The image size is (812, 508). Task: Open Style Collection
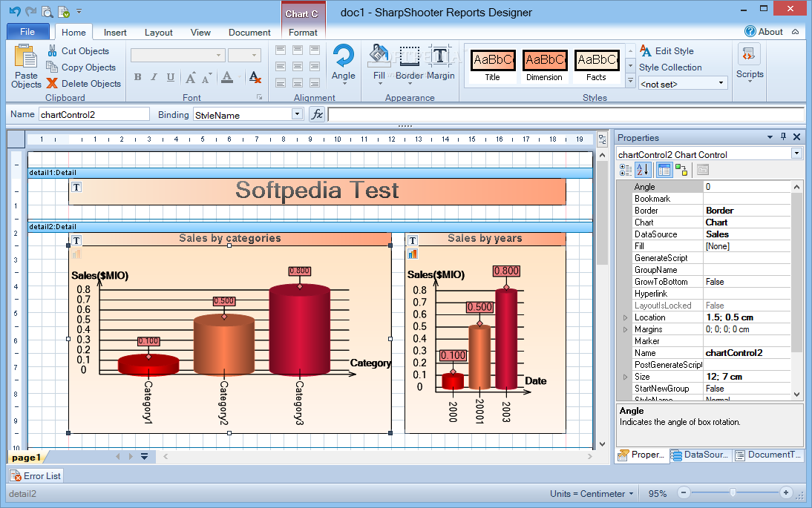670,67
